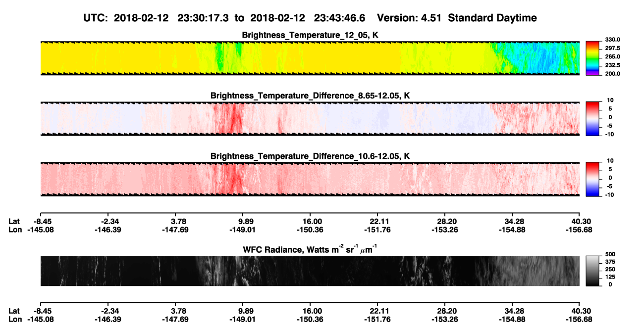Screen dimensions: 644x330
Task: Click longitude -151.76 on the upper axis
Action: [x=377, y=230]
